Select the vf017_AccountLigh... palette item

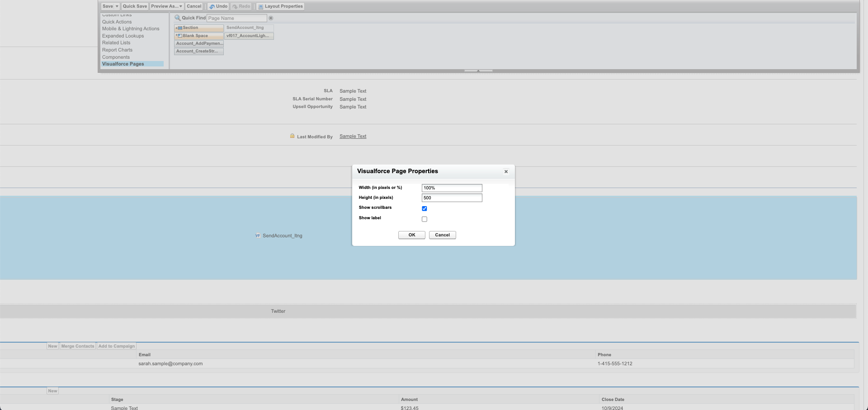(x=249, y=36)
